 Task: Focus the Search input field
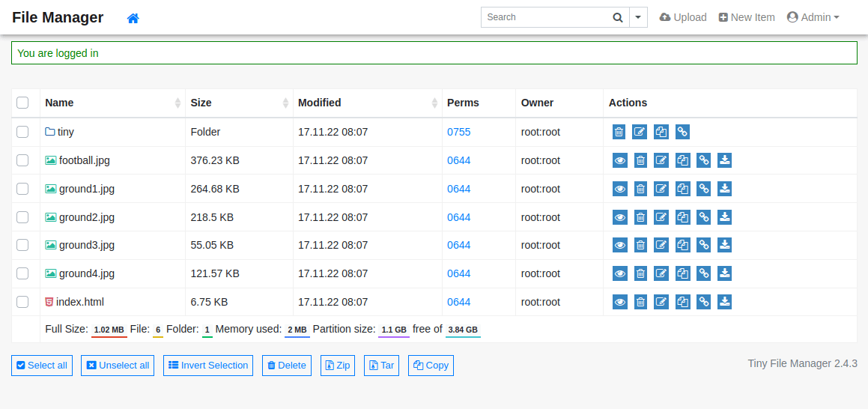point(544,17)
